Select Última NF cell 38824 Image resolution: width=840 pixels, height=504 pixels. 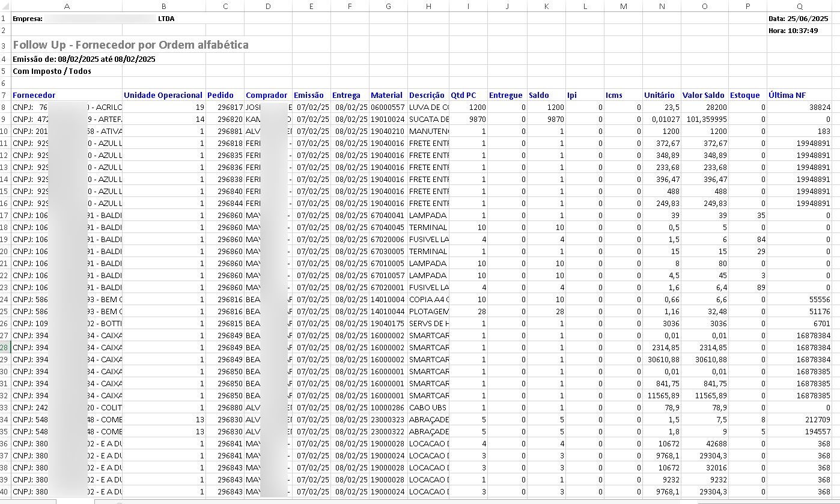tap(799, 107)
